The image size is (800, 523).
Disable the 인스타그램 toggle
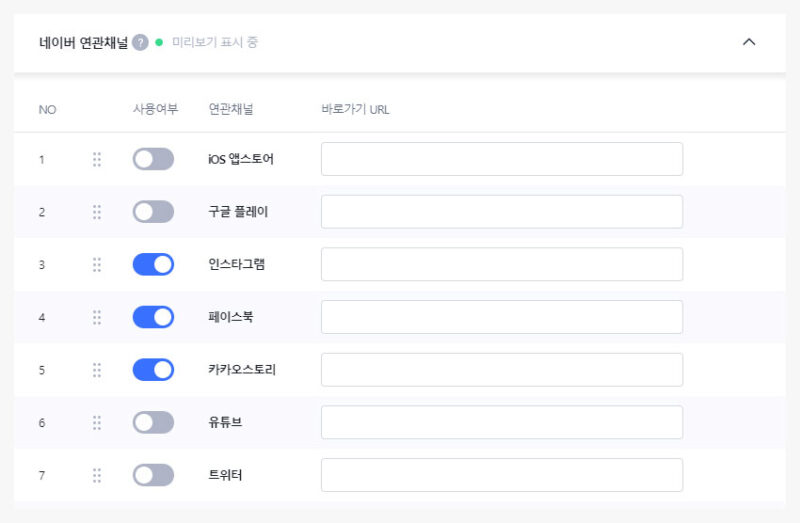tap(153, 264)
